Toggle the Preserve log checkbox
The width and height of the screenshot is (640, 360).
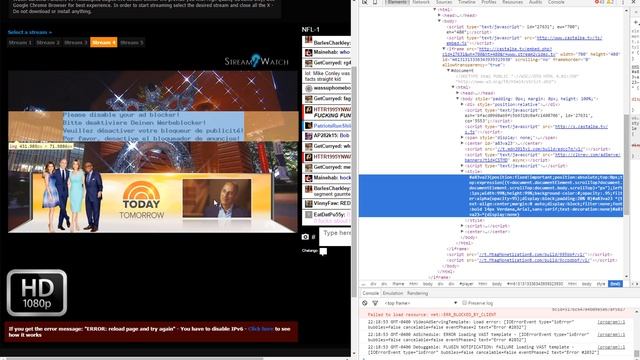[x=464, y=303]
